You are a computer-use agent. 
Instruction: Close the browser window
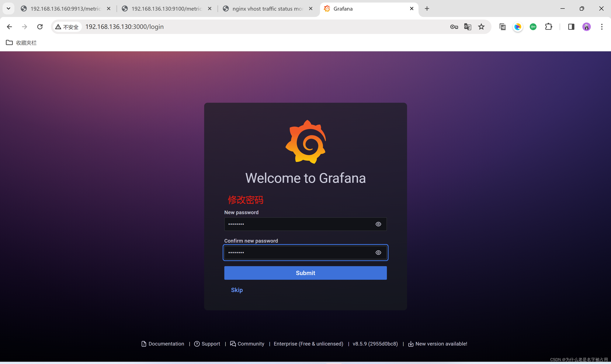pos(601,9)
